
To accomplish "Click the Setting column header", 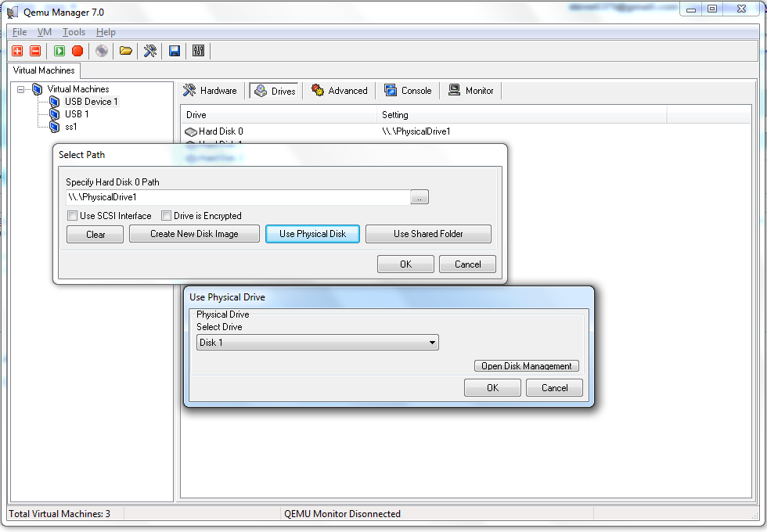I will pos(522,115).
